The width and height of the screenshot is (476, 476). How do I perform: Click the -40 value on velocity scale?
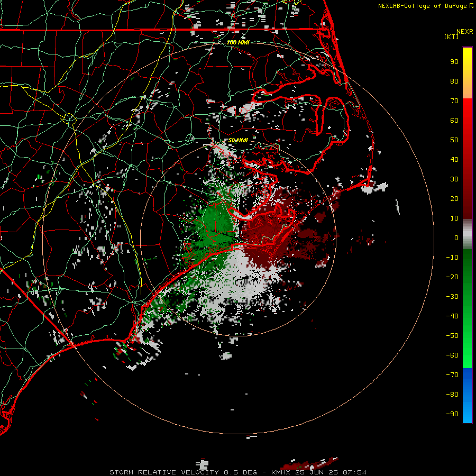pyautogui.click(x=452, y=316)
